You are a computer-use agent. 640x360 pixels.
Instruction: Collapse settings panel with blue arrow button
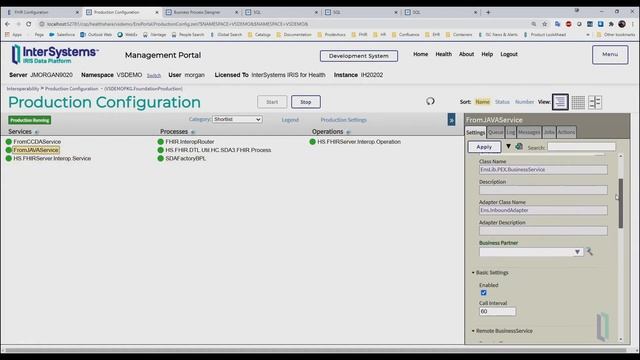[451, 120]
